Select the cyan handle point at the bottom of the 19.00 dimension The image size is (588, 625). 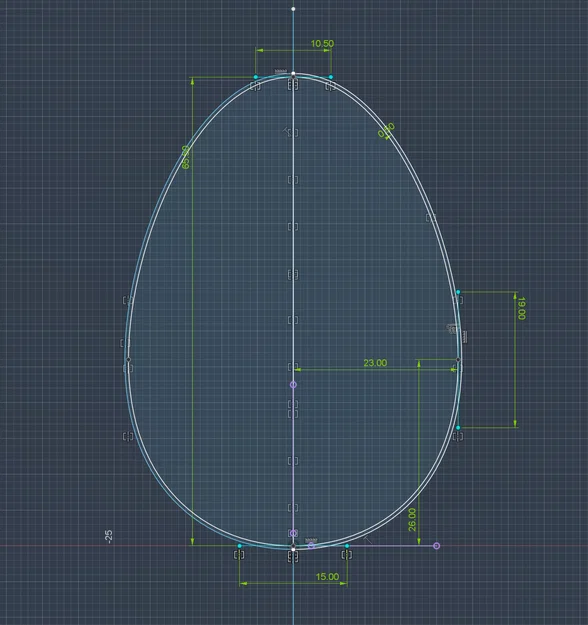click(x=458, y=428)
